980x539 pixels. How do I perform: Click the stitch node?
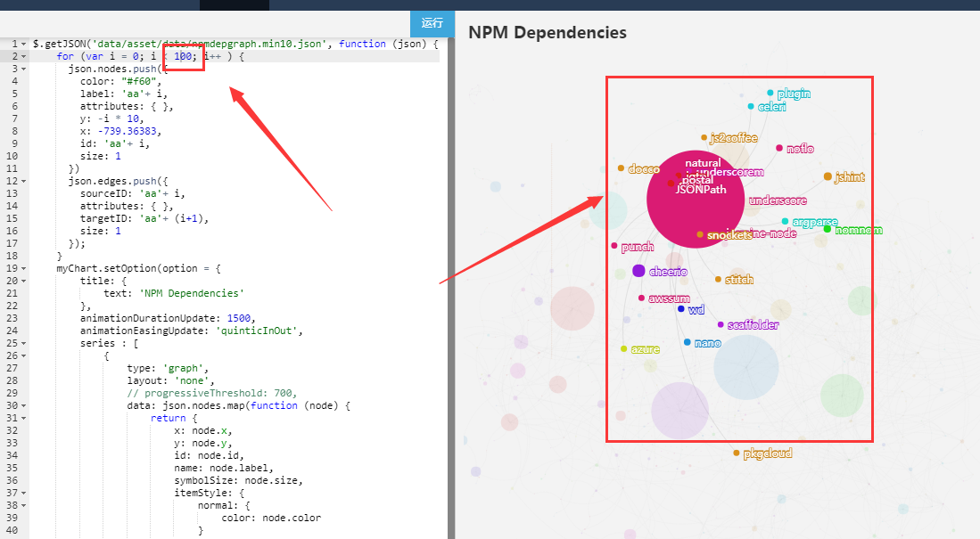tap(718, 279)
